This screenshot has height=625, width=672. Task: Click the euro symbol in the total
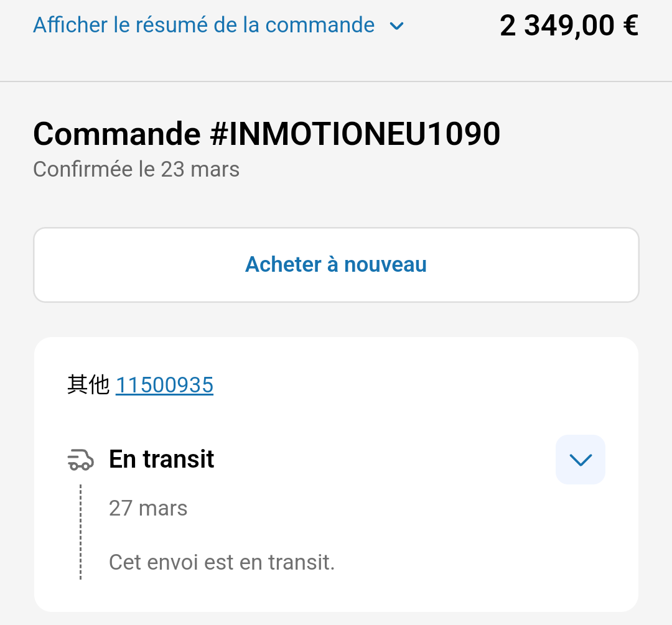pos(631,25)
